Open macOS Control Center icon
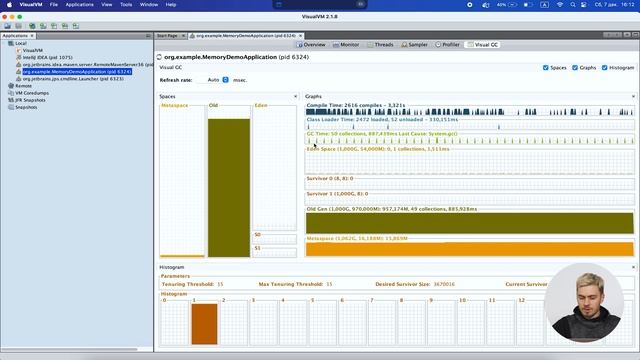Screen dimensions: 640x360 click(584, 4)
